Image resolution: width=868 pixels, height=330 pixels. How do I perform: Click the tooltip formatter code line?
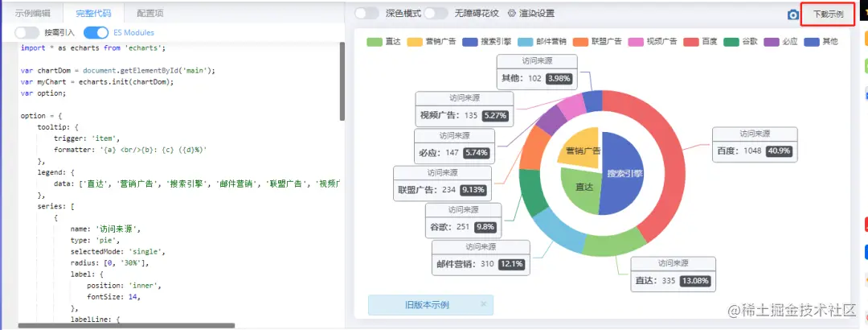pyautogui.click(x=131, y=150)
